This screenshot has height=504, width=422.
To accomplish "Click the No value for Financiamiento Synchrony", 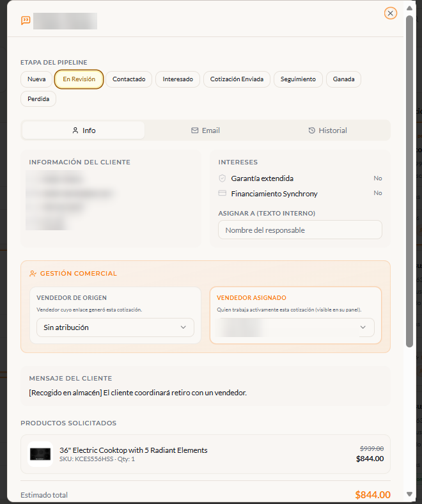I will coord(378,193).
